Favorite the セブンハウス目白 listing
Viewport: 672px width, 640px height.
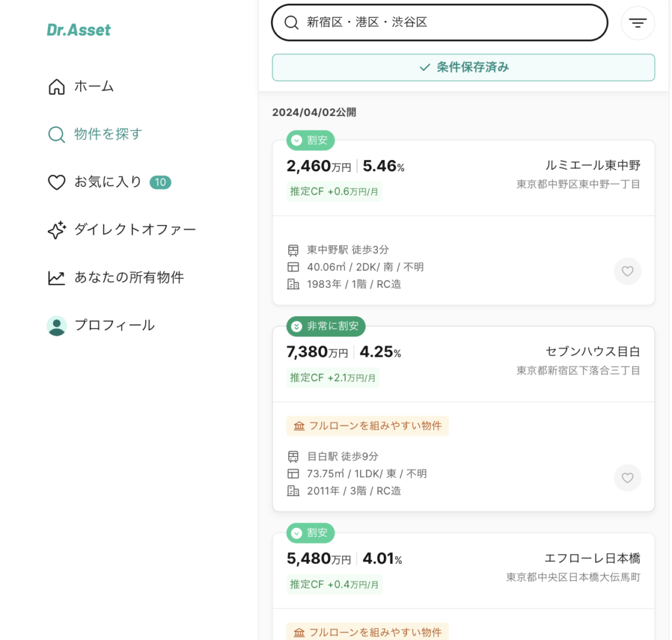pyautogui.click(x=627, y=477)
